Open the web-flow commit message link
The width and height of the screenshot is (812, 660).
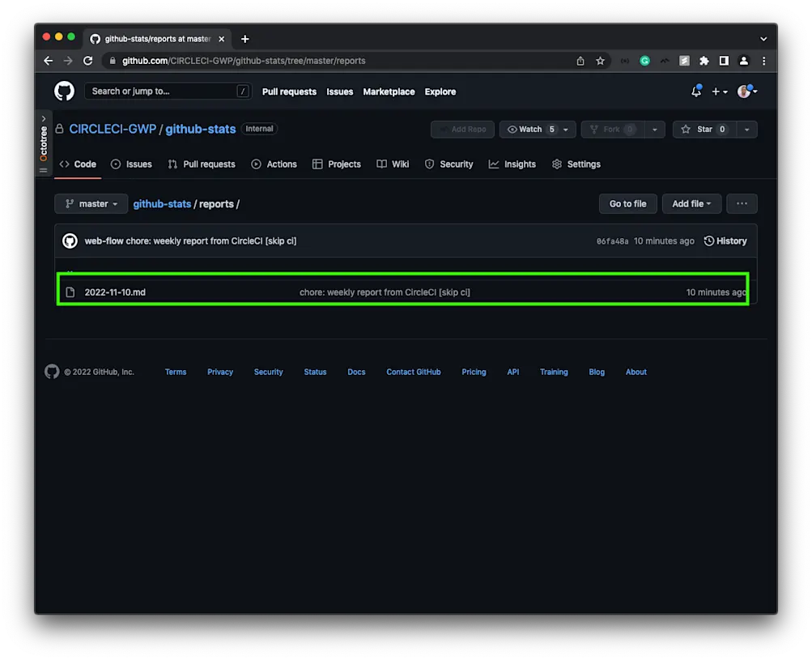[x=211, y=241]
